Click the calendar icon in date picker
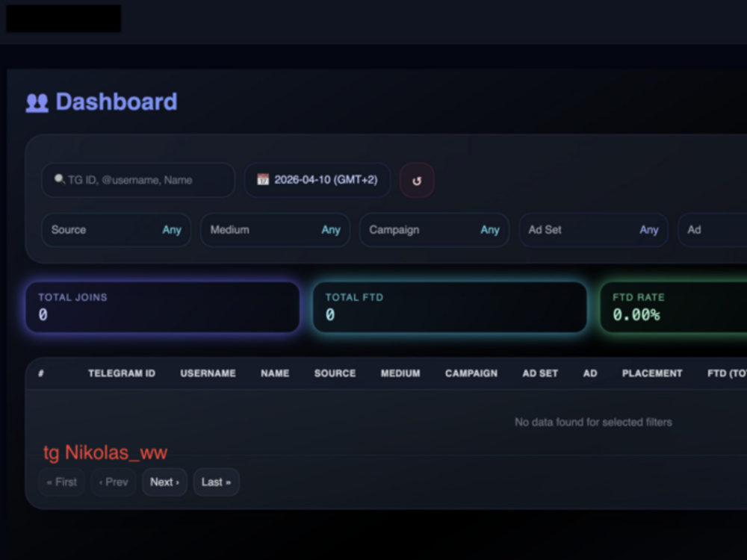Image resolution: width=747 pixels, height=560 pixels. 262,179
